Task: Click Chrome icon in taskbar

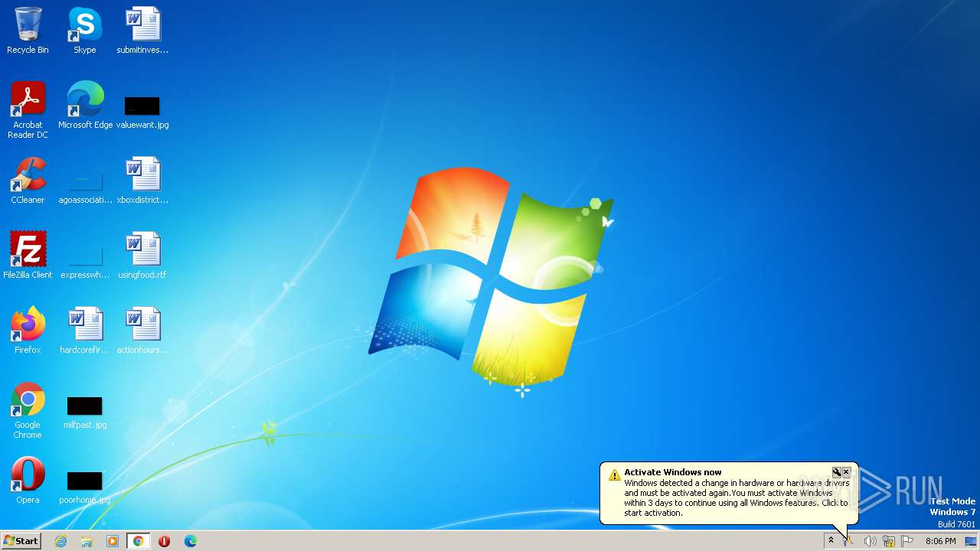Action: (x=139, y=541)
